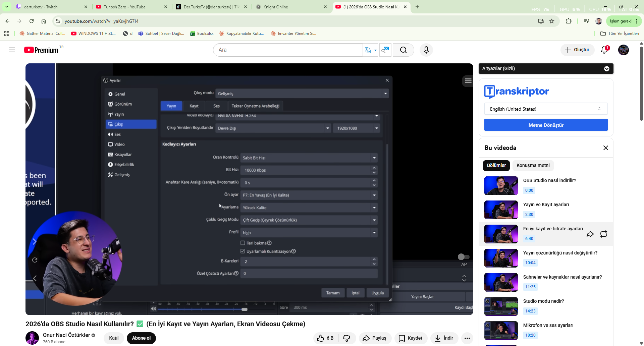Jump to the 10:04 chapter timestamp
Screen dimensions: 644x346
click(x=530, y=263)
